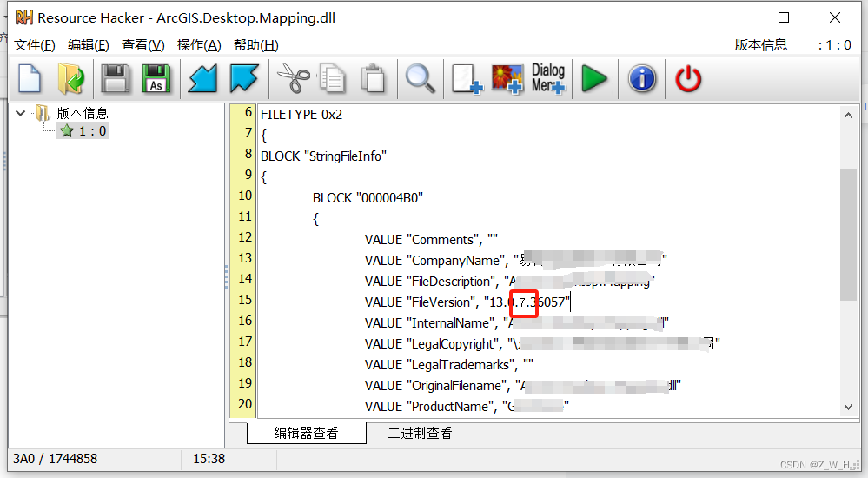Click the Find magnifying glass icon
This screenshot has height=478, width=868.
point(421,78)
